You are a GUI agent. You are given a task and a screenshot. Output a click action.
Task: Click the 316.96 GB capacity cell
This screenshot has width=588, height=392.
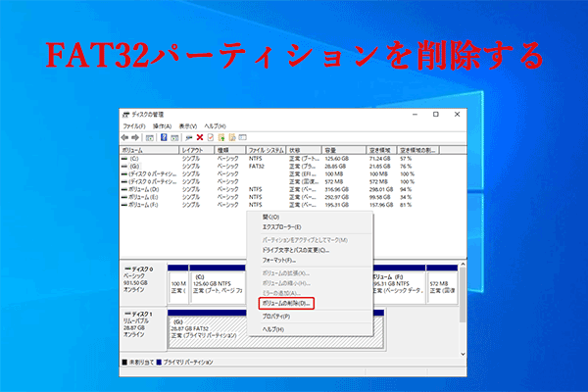click(337, 189)
